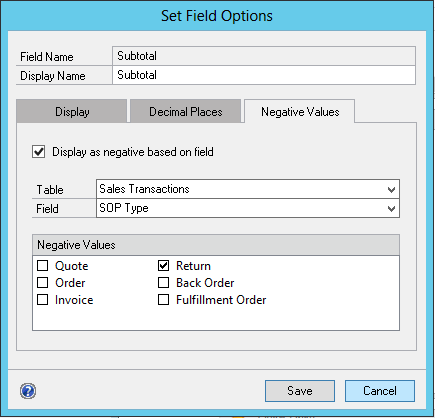The height and width of the screenshot is (418, 435).
Task: Enable the Back Order checkbox
Action: [163, 283]
